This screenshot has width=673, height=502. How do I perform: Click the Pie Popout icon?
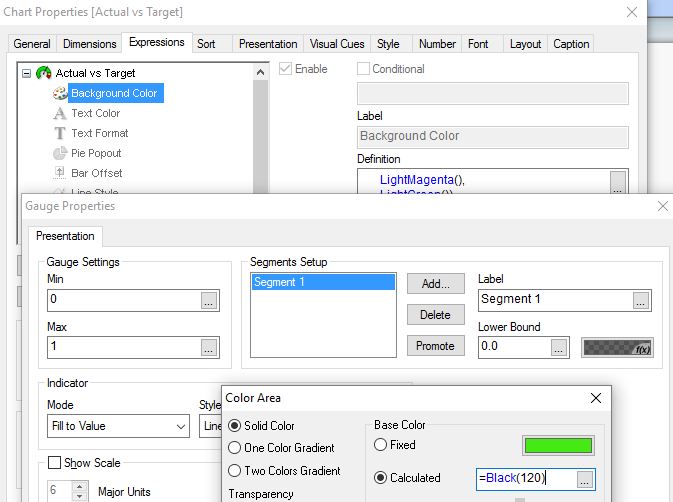point(60,153)
